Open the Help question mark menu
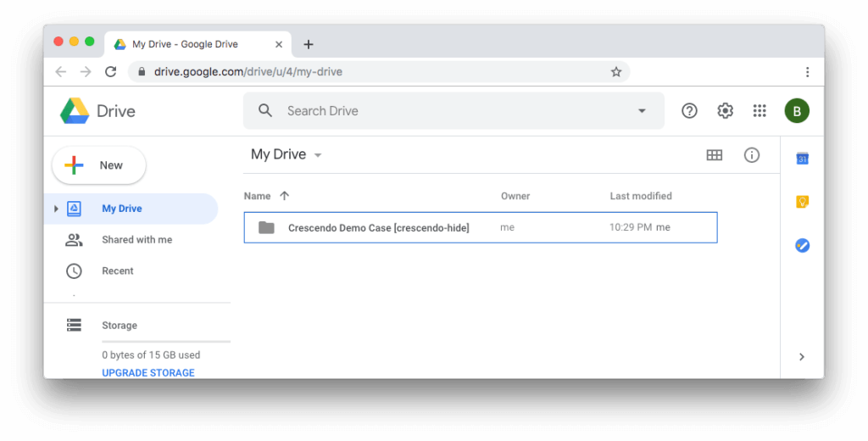 pyautogui.click(x=689, y=111)
